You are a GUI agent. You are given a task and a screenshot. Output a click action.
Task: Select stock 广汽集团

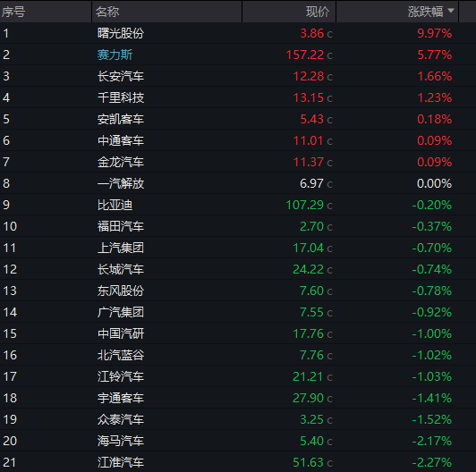pyautogui.click(x=121, y=312)
